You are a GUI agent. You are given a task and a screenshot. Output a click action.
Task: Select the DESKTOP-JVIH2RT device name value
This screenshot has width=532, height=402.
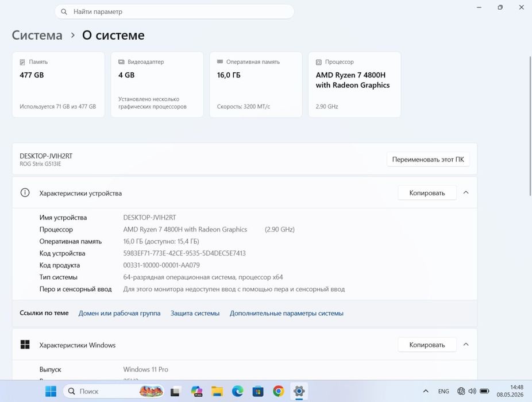click(x=149, y=218)
